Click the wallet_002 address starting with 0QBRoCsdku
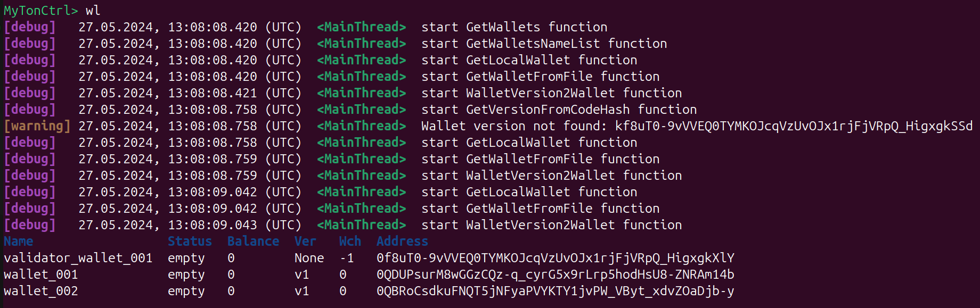The width and height of the screenshot is (980, 308). click(x=555, y=291)
